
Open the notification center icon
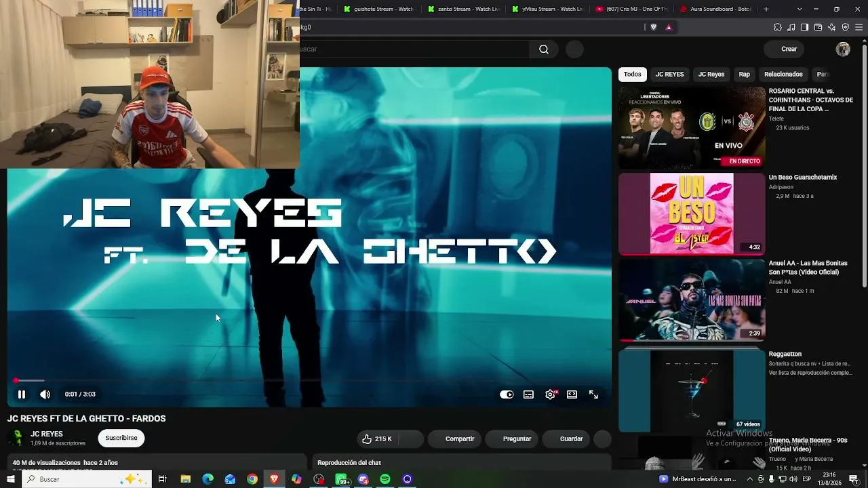pos(854,479)
